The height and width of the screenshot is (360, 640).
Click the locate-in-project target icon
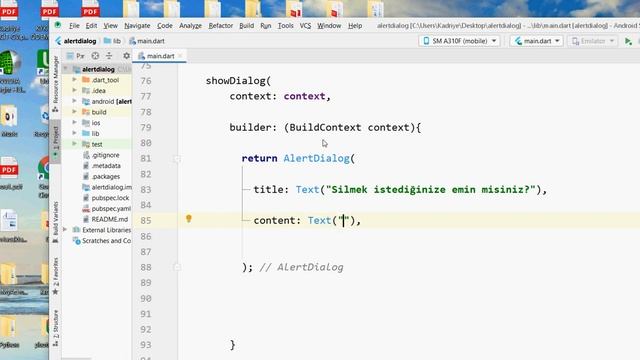[95, 56]
